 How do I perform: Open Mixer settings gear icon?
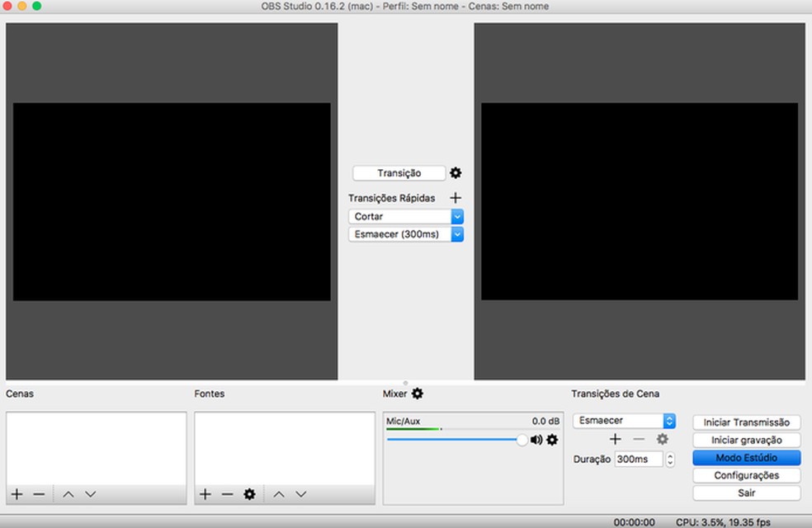418,394
